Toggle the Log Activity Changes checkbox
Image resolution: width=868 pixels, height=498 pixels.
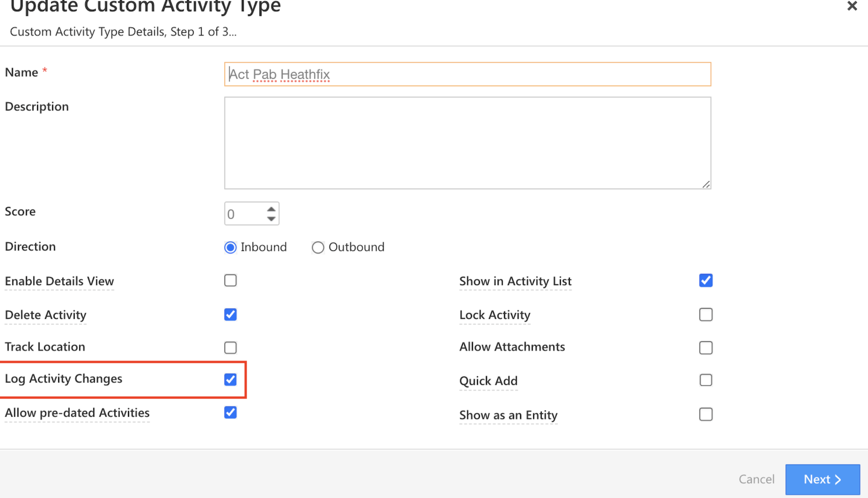point(231,379)
